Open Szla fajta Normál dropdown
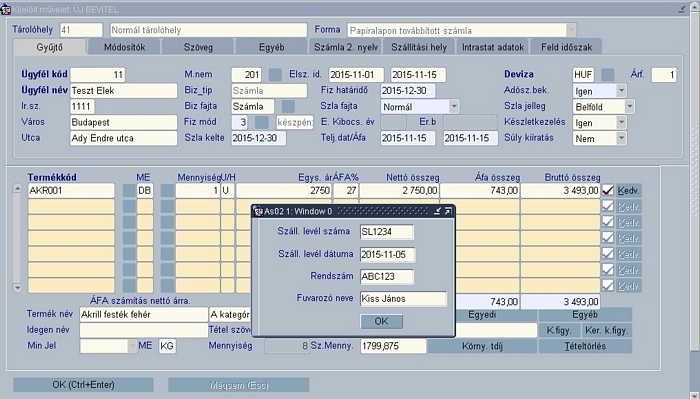 click(x=454, y=107)
